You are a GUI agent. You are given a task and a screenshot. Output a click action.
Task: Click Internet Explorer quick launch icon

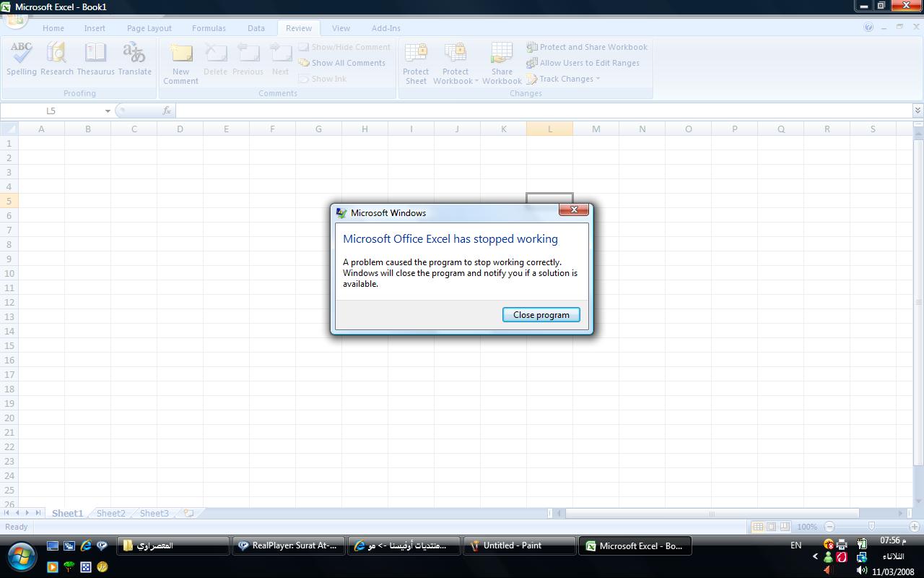(x=86, y=545)
